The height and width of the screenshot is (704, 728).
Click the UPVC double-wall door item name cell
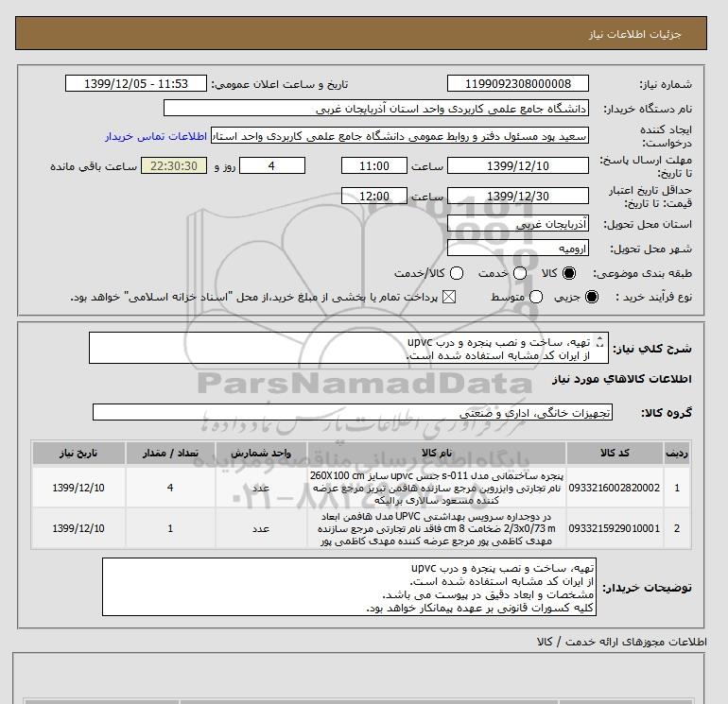pos(437,528)
